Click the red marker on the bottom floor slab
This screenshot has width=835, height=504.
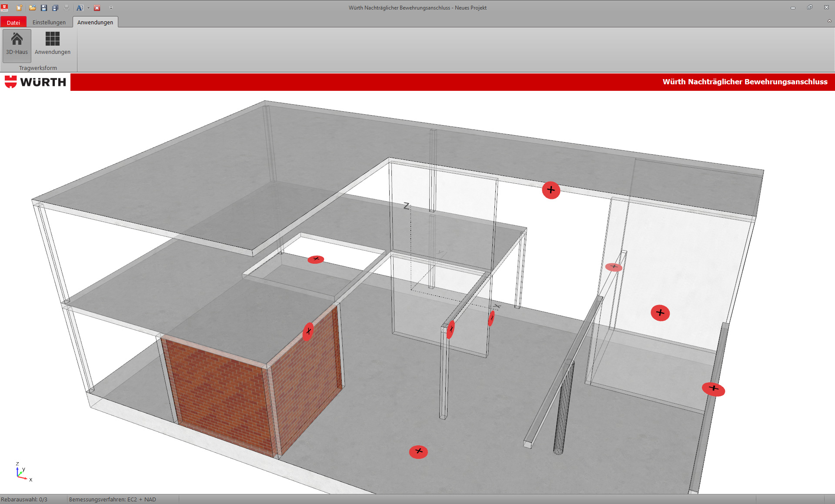[x=418, y=451]
